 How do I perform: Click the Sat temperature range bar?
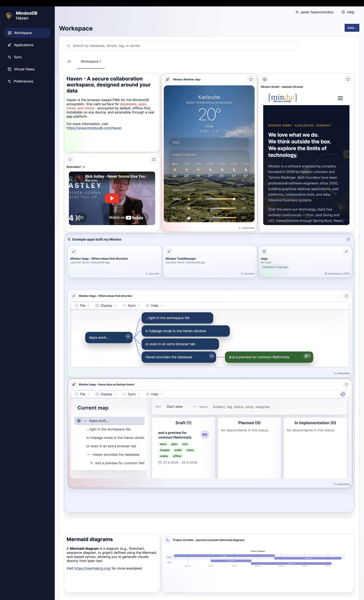tap(224, 217)
